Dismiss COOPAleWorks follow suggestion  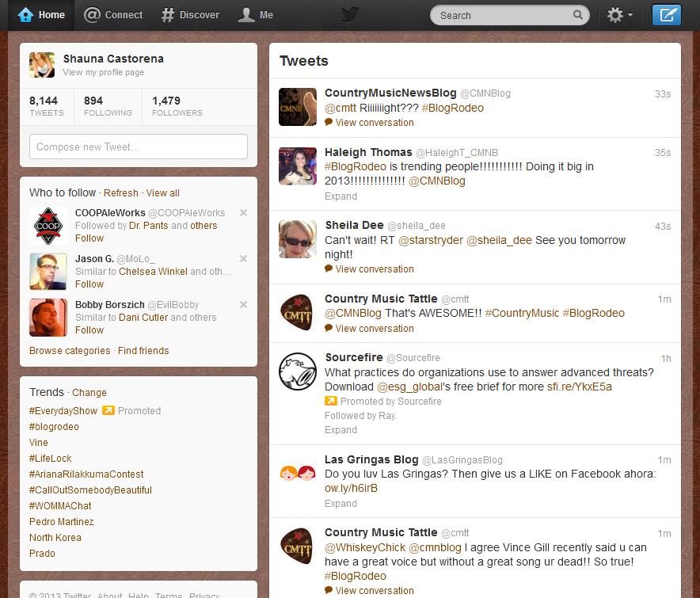coord(243,213)
